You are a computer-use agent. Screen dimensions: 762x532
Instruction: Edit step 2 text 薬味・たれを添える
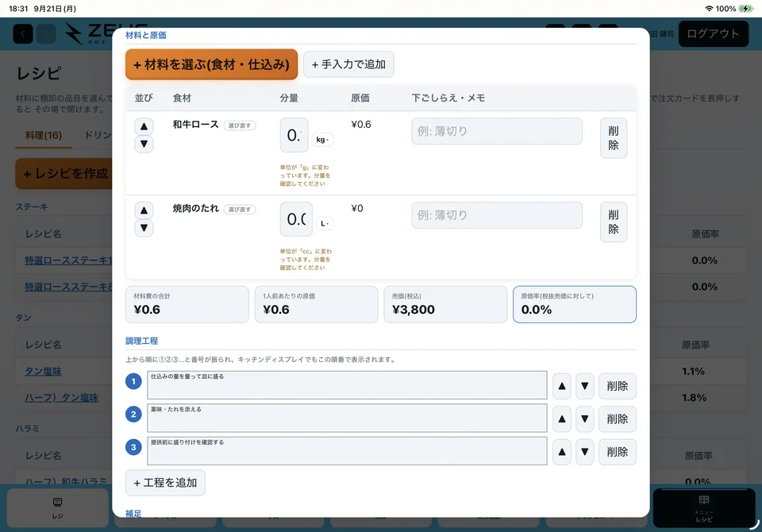click(347, 418)
